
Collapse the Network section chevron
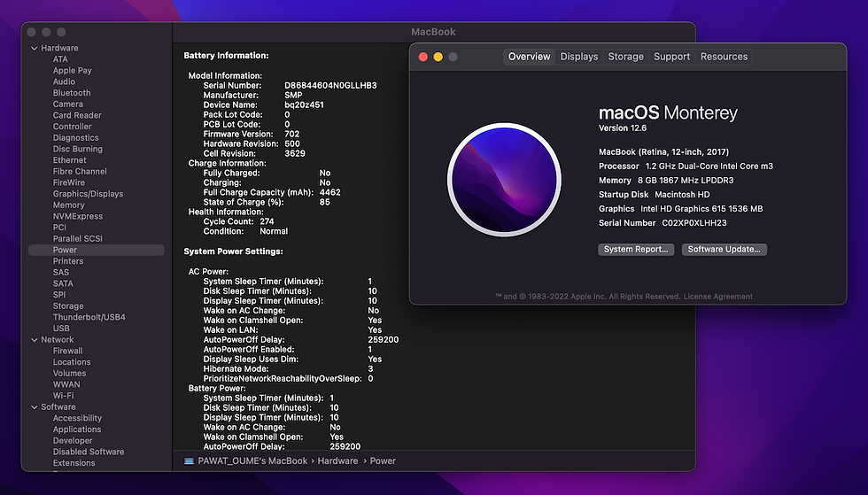tap(35, 340)
